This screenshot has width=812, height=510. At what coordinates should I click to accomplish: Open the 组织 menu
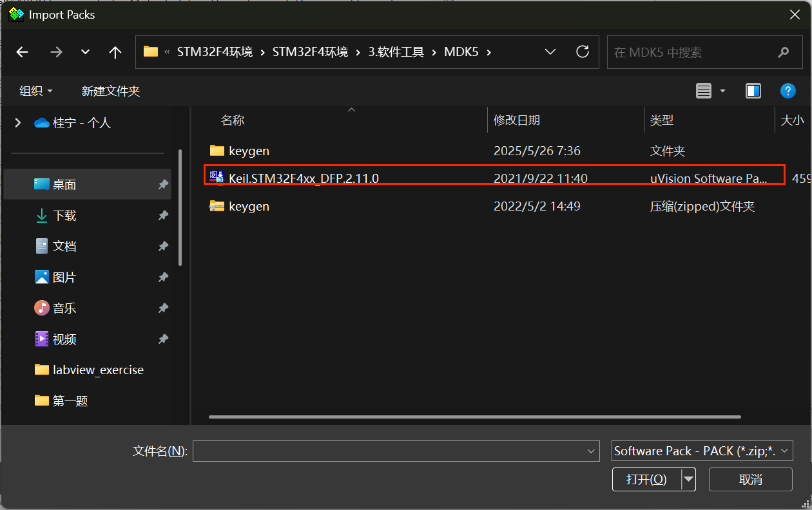(36, 91)
